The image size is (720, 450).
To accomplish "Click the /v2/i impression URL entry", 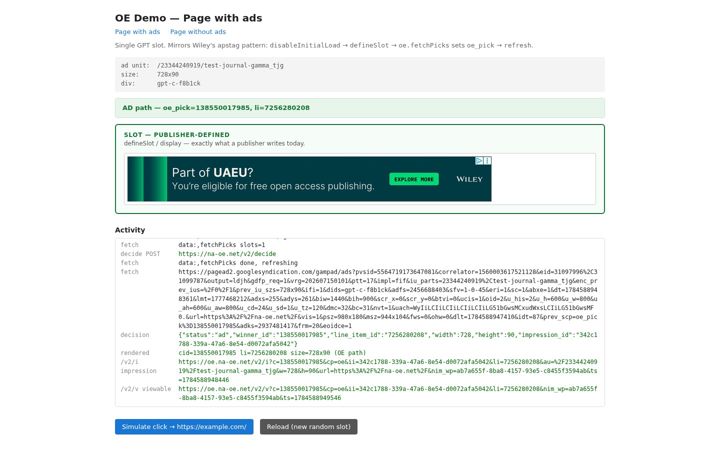I will click(x=388, y=371).
